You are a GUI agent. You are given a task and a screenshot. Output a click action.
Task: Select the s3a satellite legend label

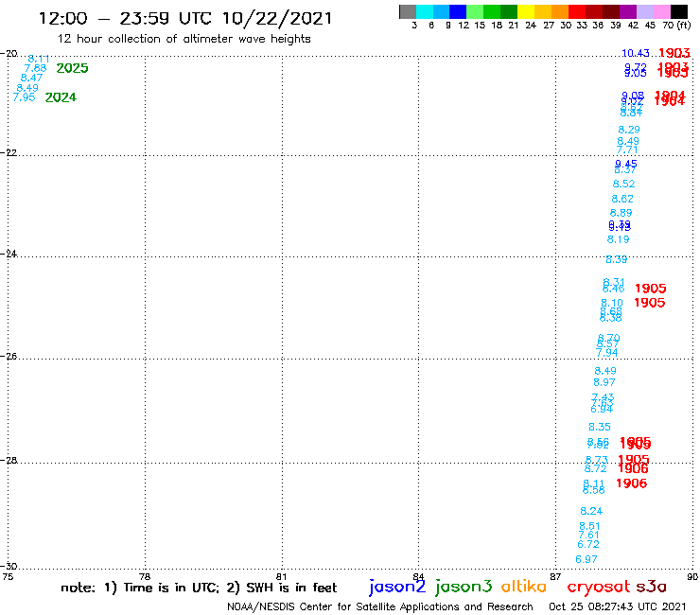coord(652,587)
